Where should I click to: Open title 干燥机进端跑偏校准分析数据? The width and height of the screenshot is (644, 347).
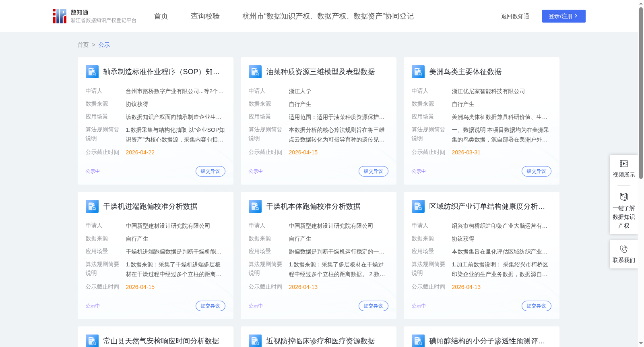pyautogui.click(x=150, y=206)
